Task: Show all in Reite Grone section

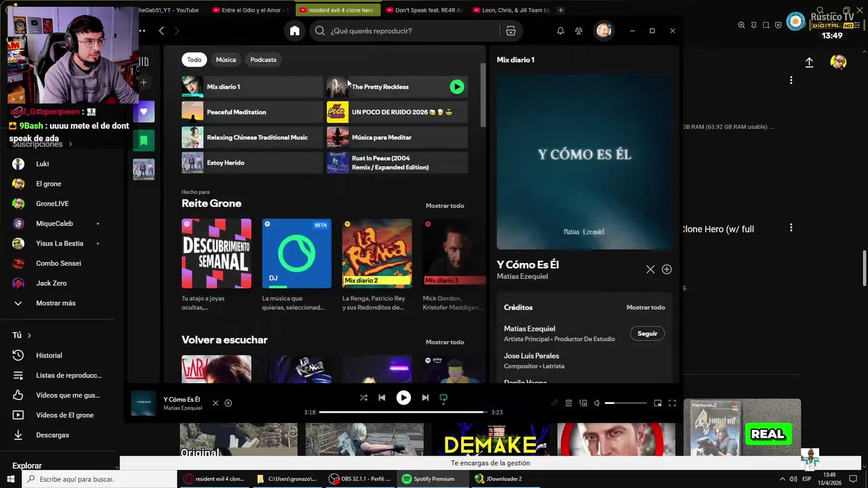Action: click(445, 205)
